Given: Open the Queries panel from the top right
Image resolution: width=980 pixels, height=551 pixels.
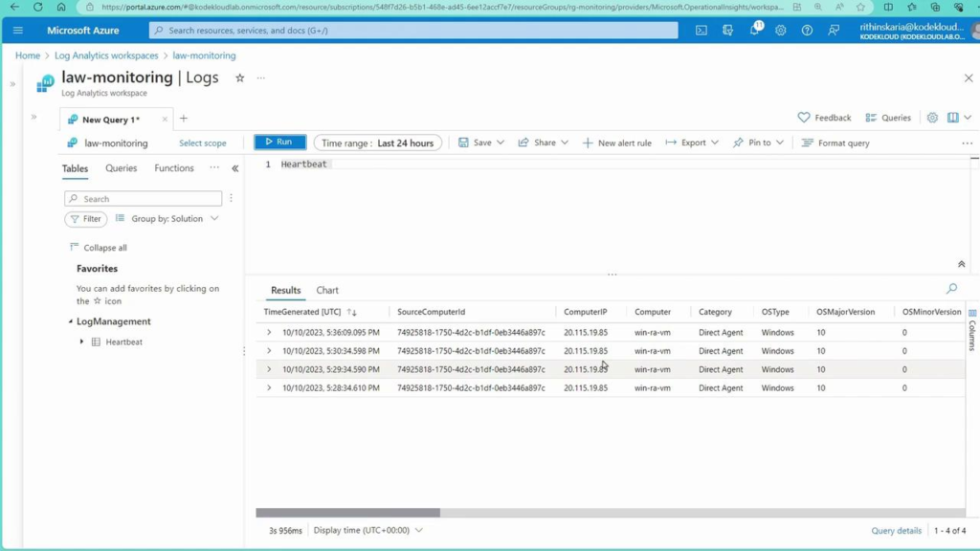Looking at the screenshot, I should coord(888,117).
